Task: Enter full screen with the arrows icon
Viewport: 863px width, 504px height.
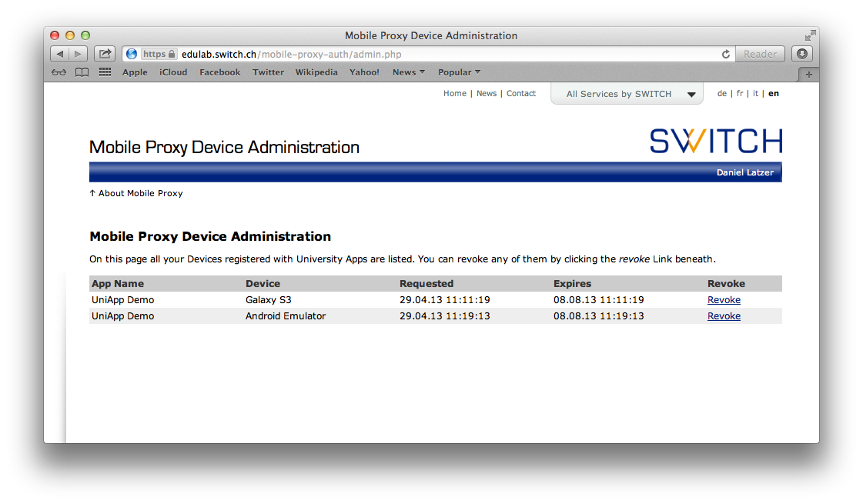Action: (810, 35)
